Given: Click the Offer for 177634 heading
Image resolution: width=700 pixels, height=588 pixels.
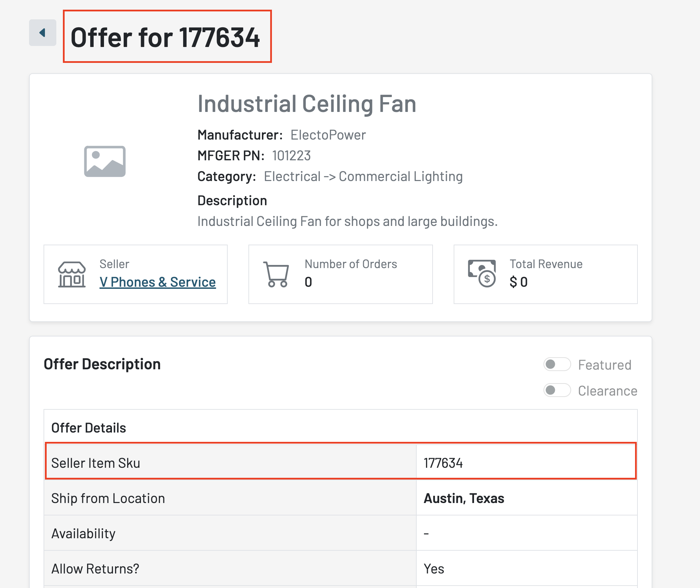Looking at the screenshot, I should 165,37.
